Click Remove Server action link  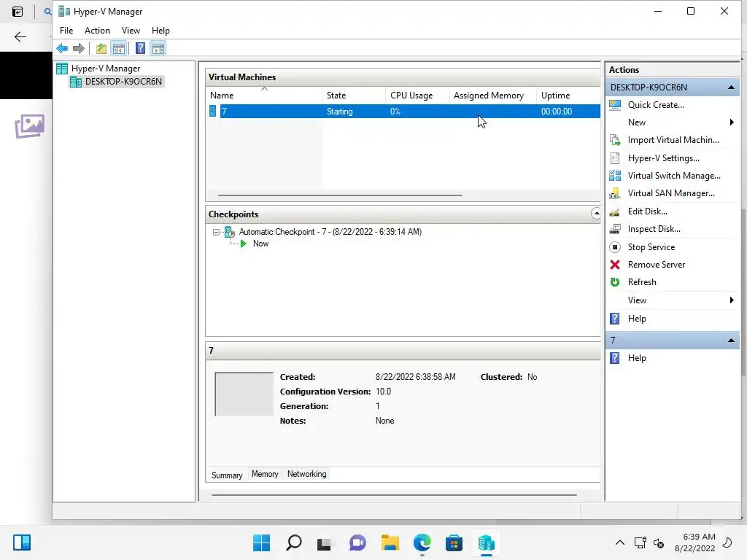coord(657,265)
